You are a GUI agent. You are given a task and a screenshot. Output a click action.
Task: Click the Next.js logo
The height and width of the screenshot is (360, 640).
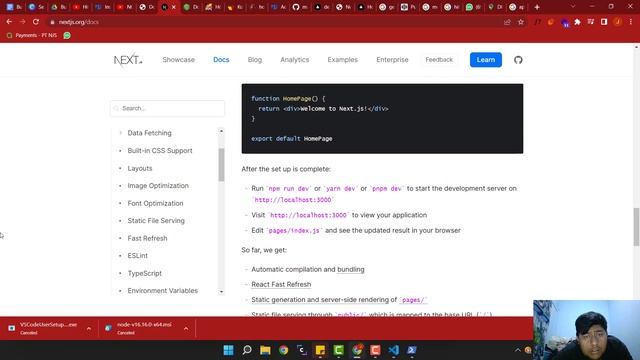tap(128, 60)
